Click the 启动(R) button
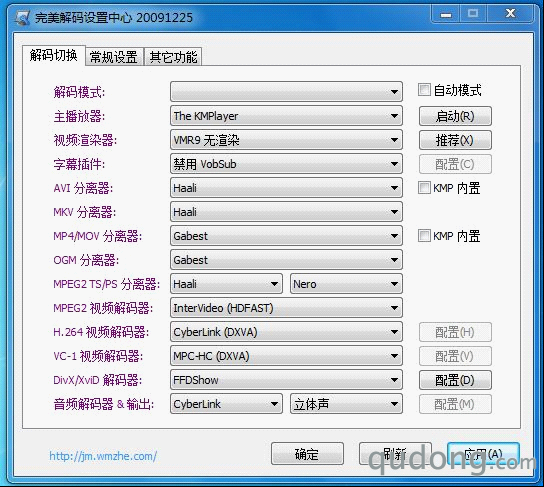 455,116
